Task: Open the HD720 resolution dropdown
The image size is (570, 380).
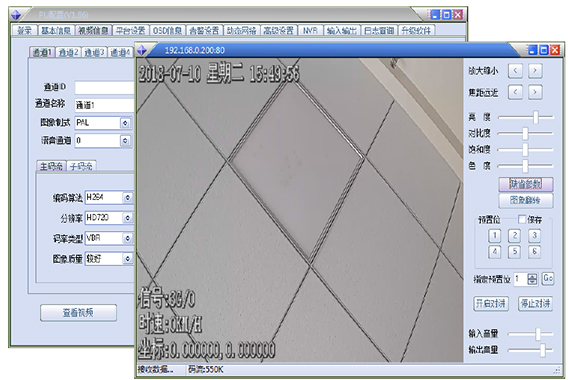Action: coord(127,218)
